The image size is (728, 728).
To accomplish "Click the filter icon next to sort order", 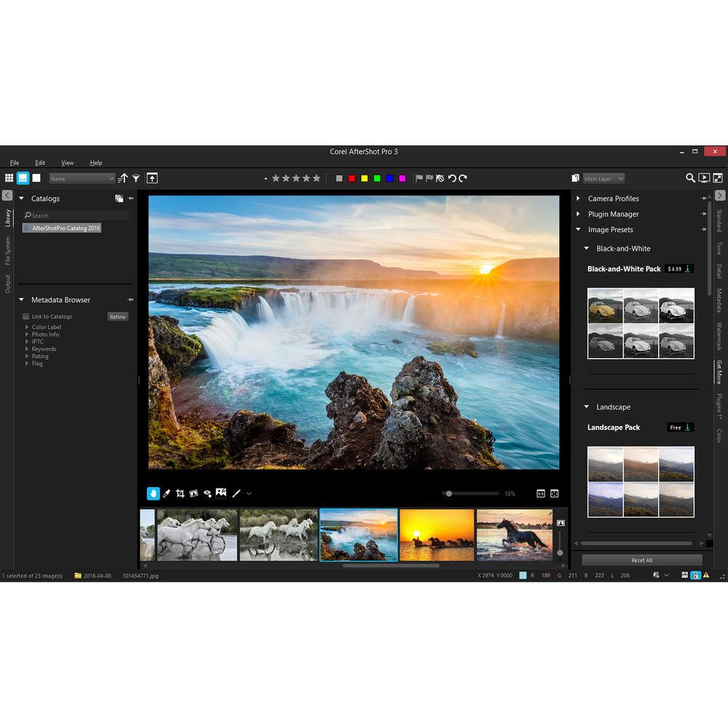I will [x=136, y=178].
